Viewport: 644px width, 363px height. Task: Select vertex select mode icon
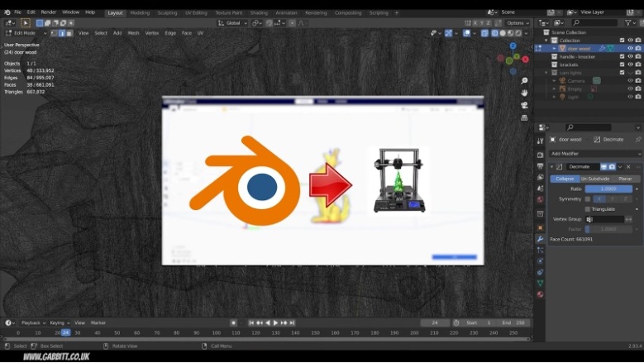[55, 33]
